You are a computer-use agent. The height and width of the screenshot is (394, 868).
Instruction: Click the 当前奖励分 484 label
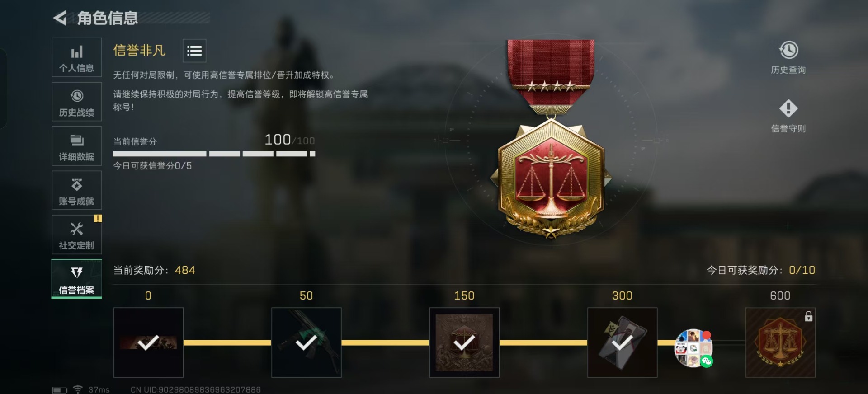[x=154, y=270]
